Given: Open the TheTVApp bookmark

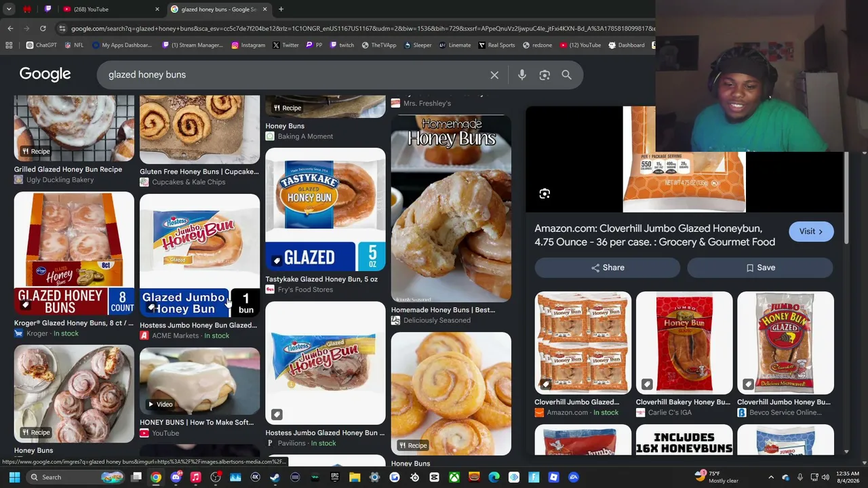Looking at the screenshot, I should coord(378,45).
